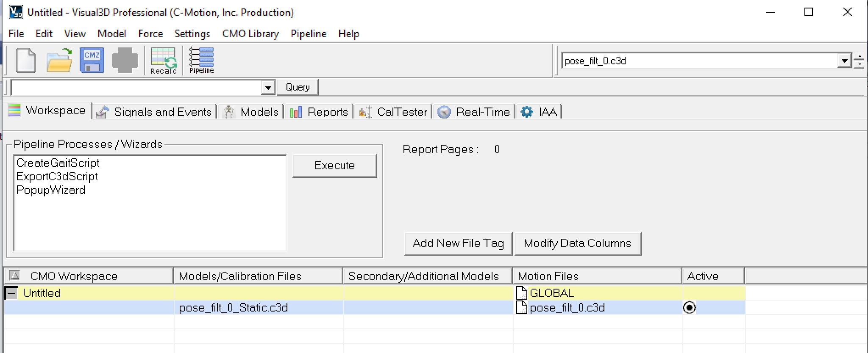Open the Edit menu
The height and width of the screenshot is (353, 868).
[44, 34]
